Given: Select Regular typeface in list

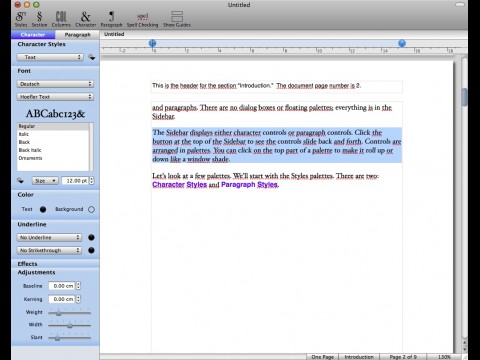Looking at the screenshot, I should [x=53, y=126].
